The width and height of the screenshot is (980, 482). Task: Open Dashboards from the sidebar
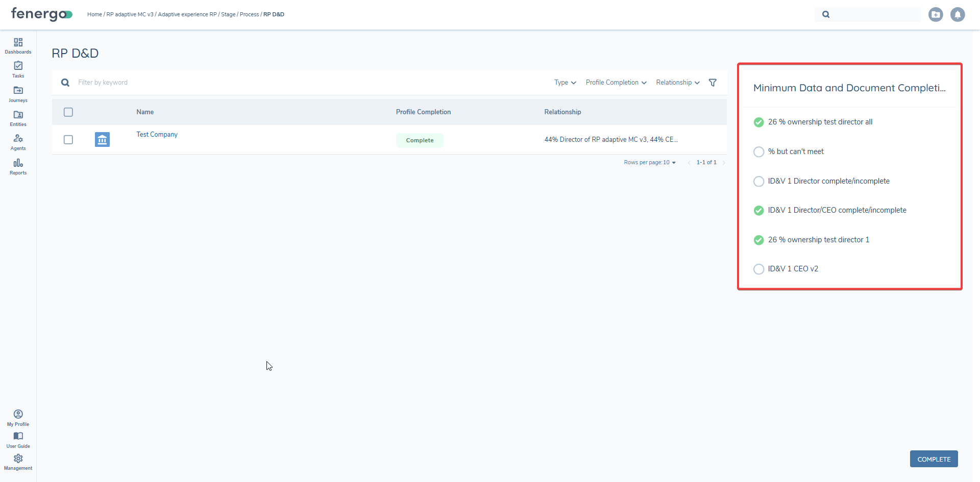[x=18, y=45]
